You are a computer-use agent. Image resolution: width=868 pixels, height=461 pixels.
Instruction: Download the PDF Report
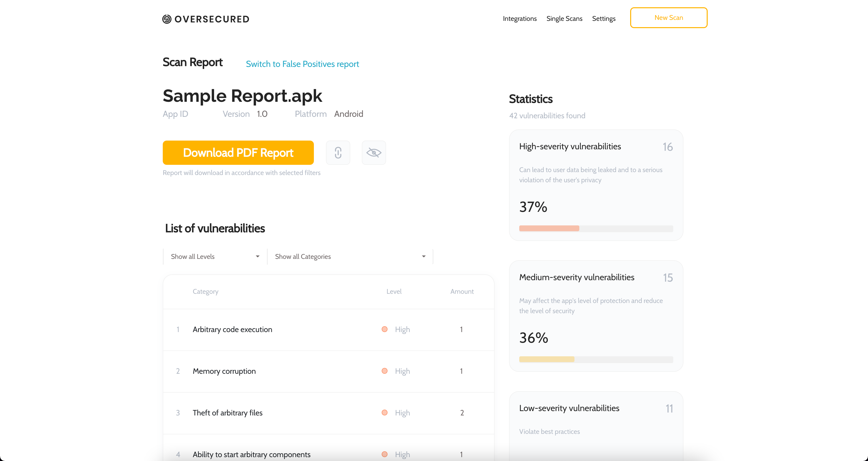(x=238, y=153)
